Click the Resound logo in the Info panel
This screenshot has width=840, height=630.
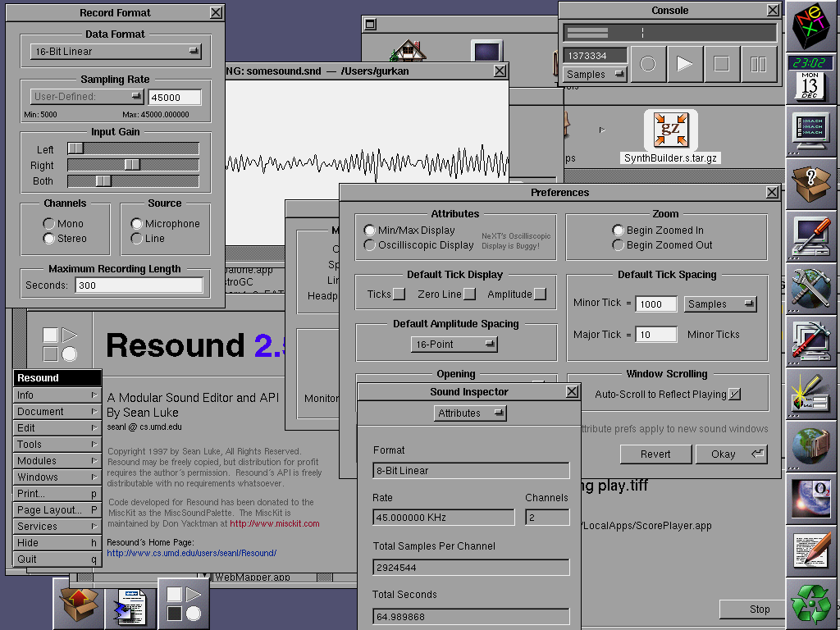pos(59,344)
